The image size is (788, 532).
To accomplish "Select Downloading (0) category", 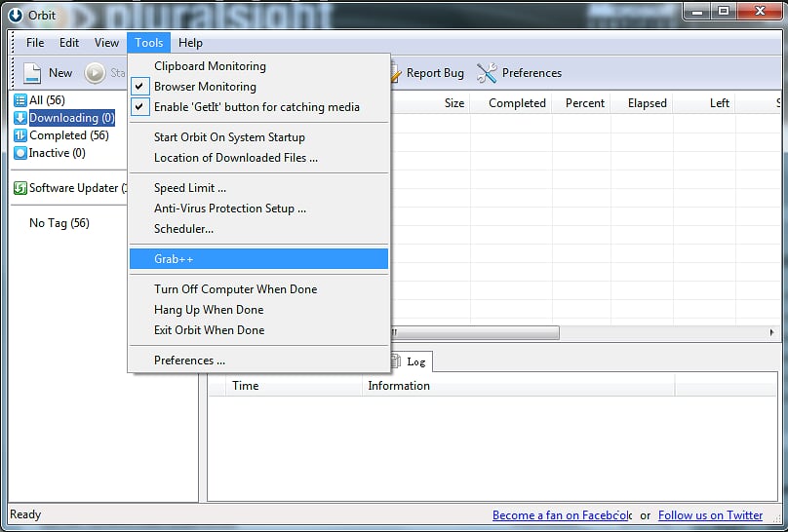I will coord(72,118).
